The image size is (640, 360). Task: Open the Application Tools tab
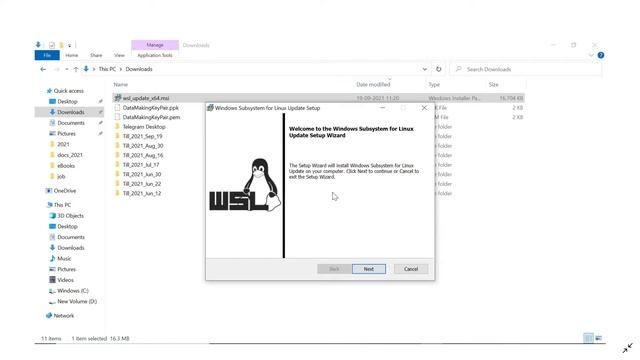coord(155,55)
